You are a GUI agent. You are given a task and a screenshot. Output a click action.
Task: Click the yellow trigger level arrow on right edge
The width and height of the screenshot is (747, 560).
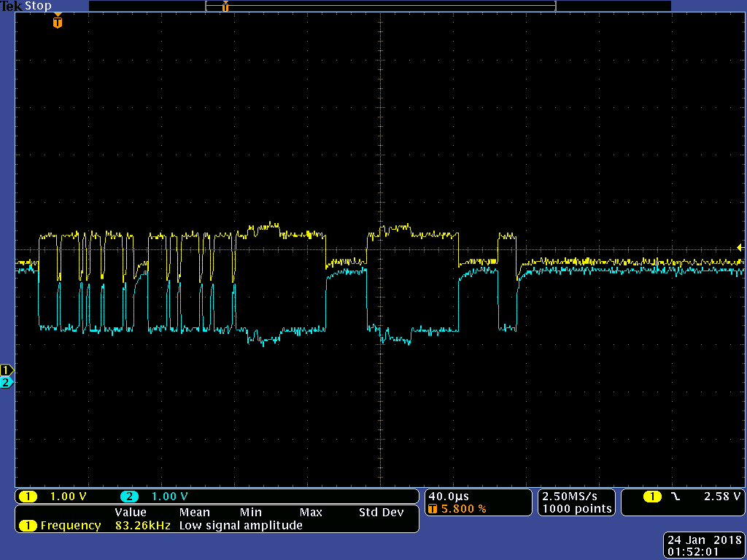coord(740,248)
